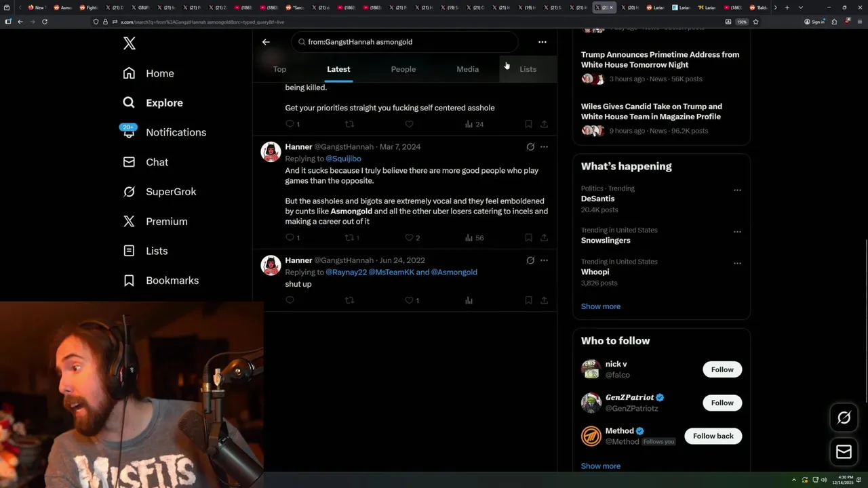
Task: Open Chat in sidebar
Action: pyautogui.click(x=146, y=162)
